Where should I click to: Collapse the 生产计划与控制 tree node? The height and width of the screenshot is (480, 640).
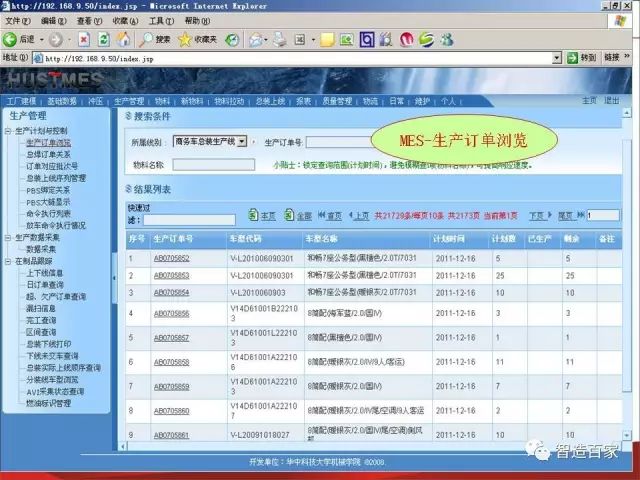point(8,131)
